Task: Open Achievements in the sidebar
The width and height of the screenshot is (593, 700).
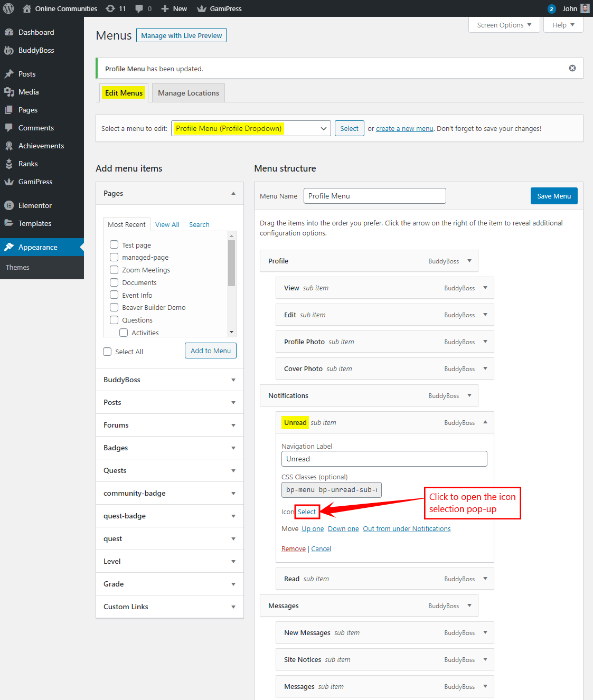Action: pos(41,146)
